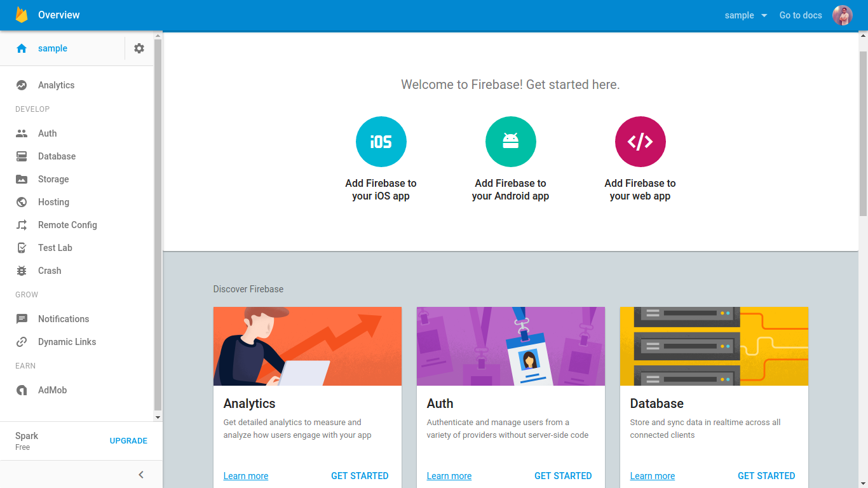868x488 pixels.
Task: Click the Test Lab checklist icon
Action: [x=22, y=248]
